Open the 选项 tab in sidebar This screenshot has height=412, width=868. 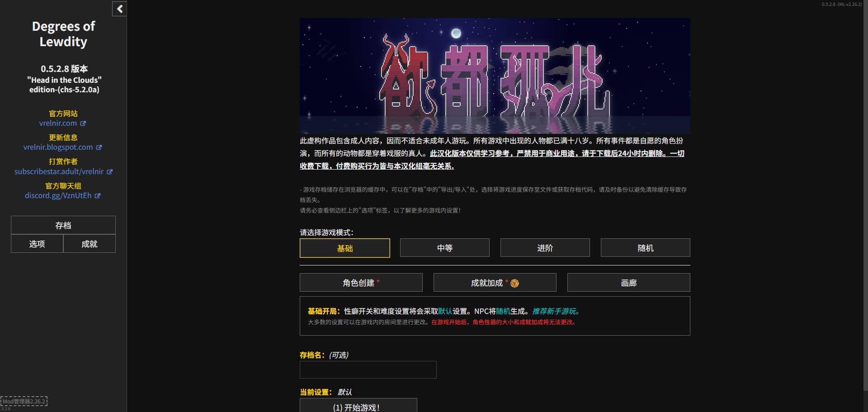37,244
